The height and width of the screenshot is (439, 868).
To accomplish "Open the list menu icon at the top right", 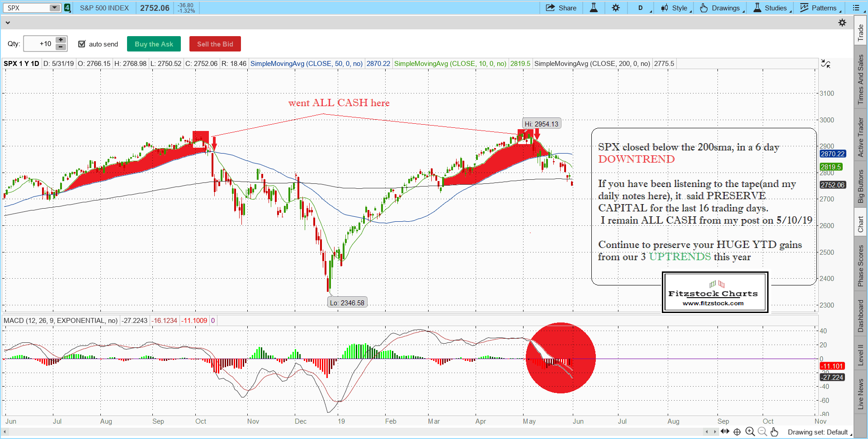I will (856, 8).
